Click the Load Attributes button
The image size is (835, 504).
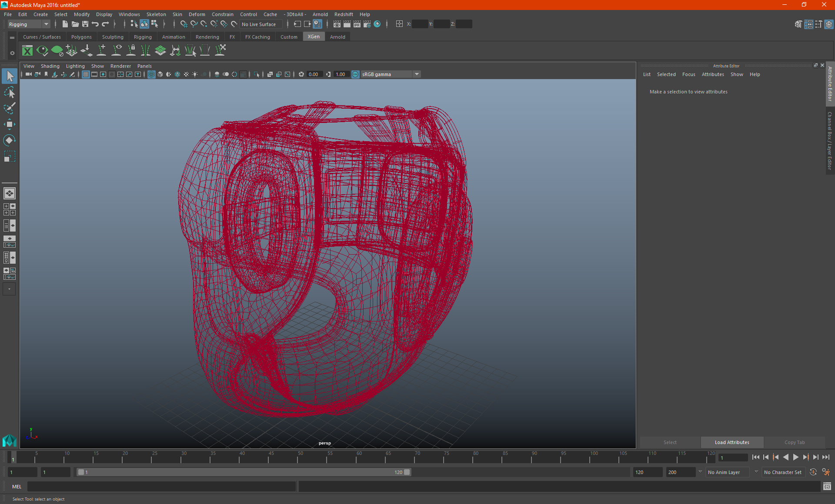coord(732,442)
